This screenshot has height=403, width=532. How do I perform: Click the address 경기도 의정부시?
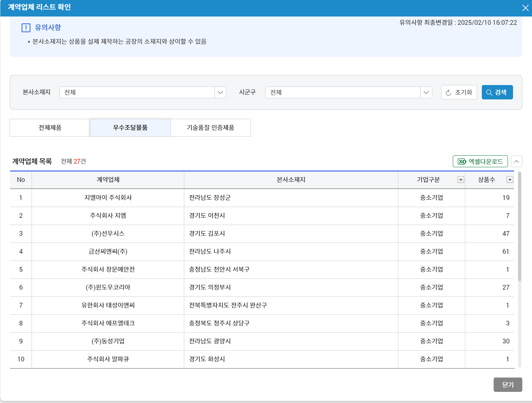tap(210, 287)
